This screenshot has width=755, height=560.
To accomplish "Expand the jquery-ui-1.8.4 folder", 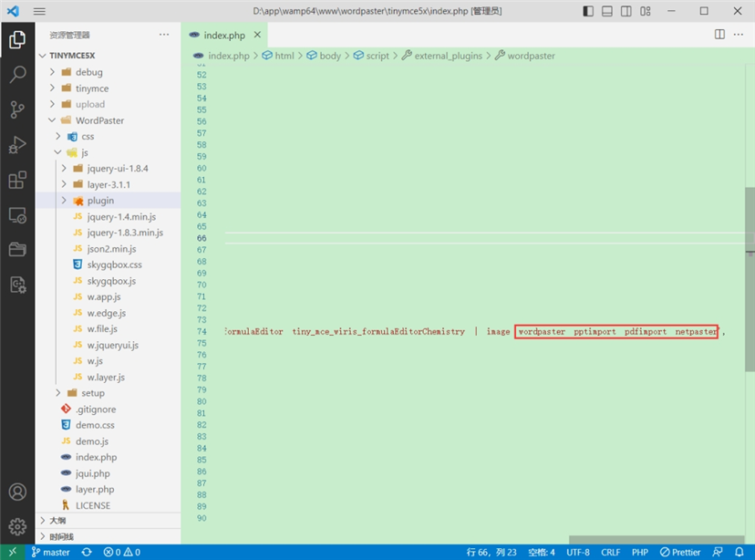I will coord(109,169).
